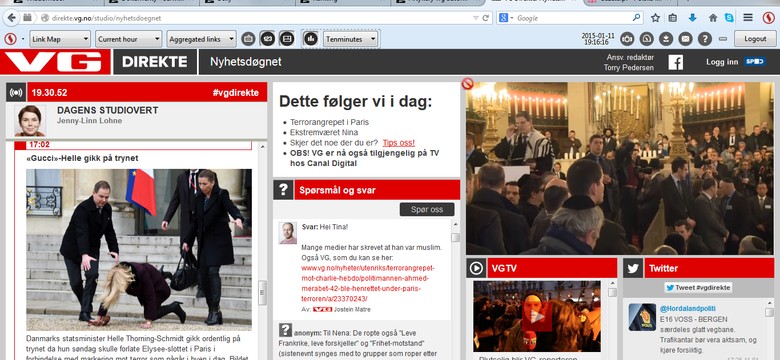Toggle the bar chart icon button
The height and width of the screenshot is (360, 780).
(311, 38)
